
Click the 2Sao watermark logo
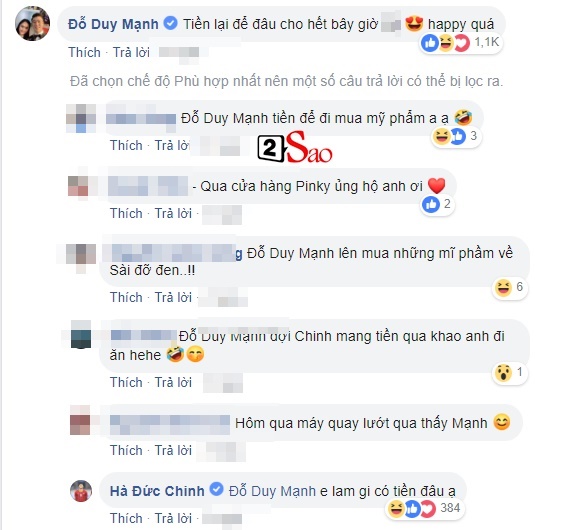pos(295,147)
